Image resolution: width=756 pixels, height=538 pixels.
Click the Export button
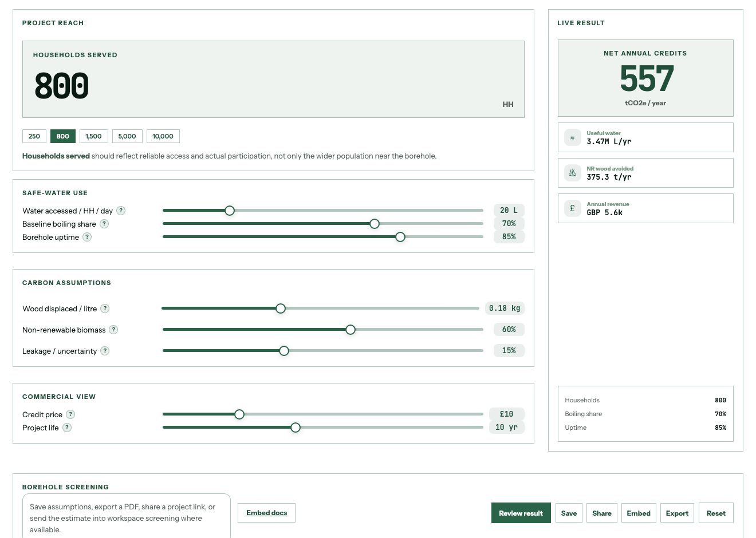[677, 513]
